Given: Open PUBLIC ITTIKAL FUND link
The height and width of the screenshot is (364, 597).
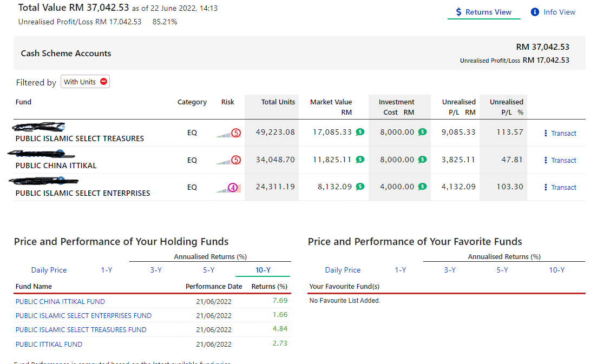Looking at the screenshot, I should pyautogui.click(x=49, y=344).
